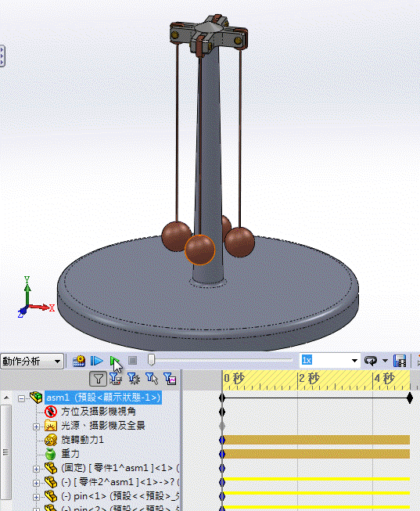Select asm1 (預設<顯示狀態-1>) tree item
The width and height of the screenshot is (420, 511).
pyautogui.click(x=103, y=398)
